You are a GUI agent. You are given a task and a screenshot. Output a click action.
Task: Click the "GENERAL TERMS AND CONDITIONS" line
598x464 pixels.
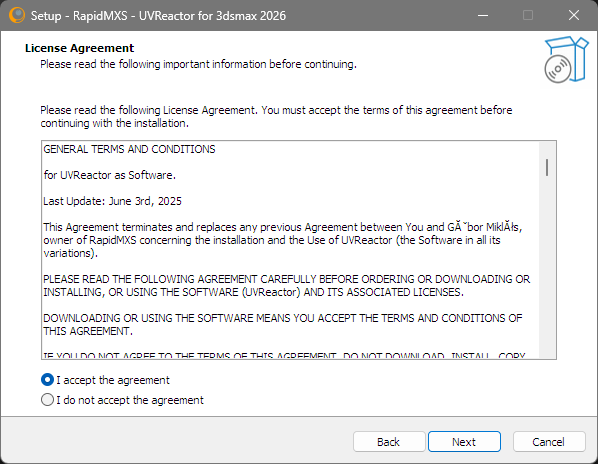coord(129,149)
